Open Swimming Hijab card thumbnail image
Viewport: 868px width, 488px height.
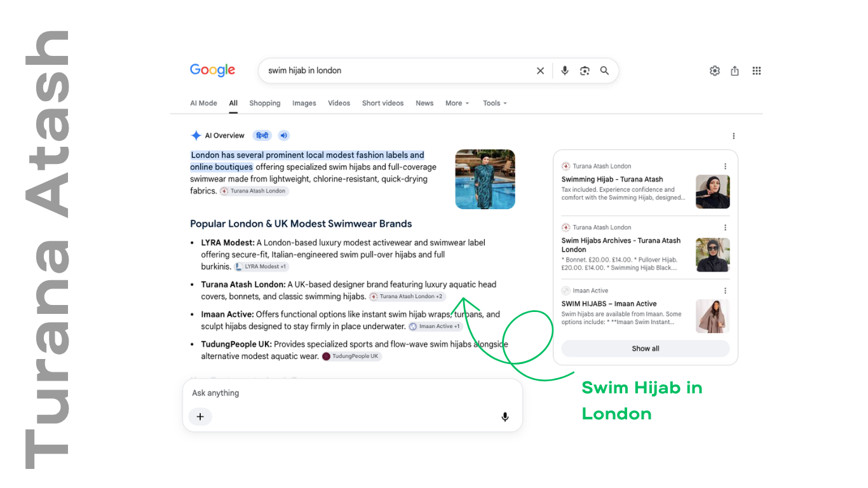713,192
